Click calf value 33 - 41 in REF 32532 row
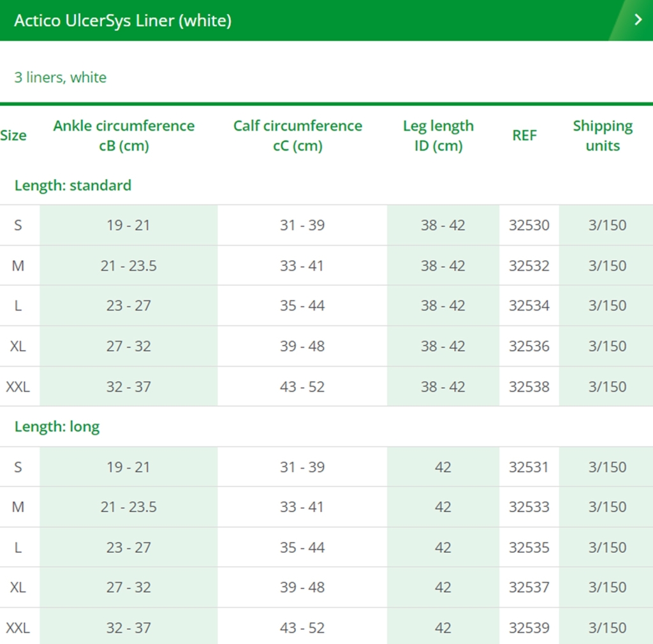The height and width of the screenshot is (644, 653). 302,266
